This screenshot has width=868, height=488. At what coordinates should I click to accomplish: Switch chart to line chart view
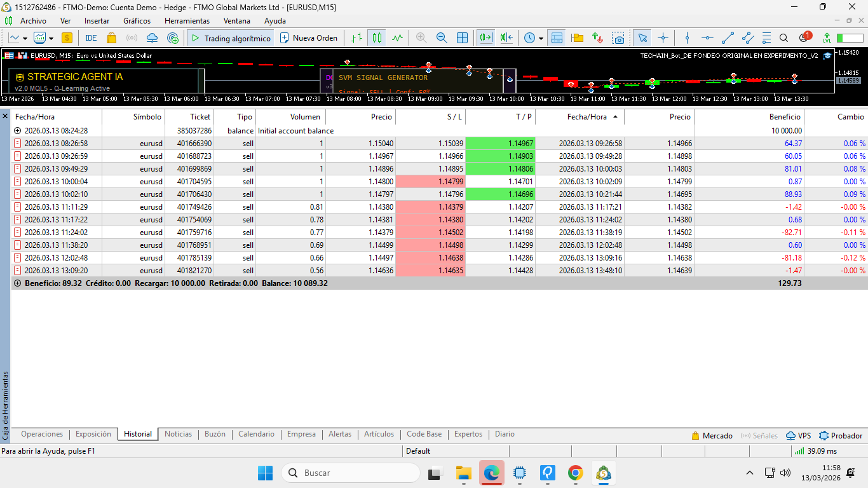coord(398,38)
